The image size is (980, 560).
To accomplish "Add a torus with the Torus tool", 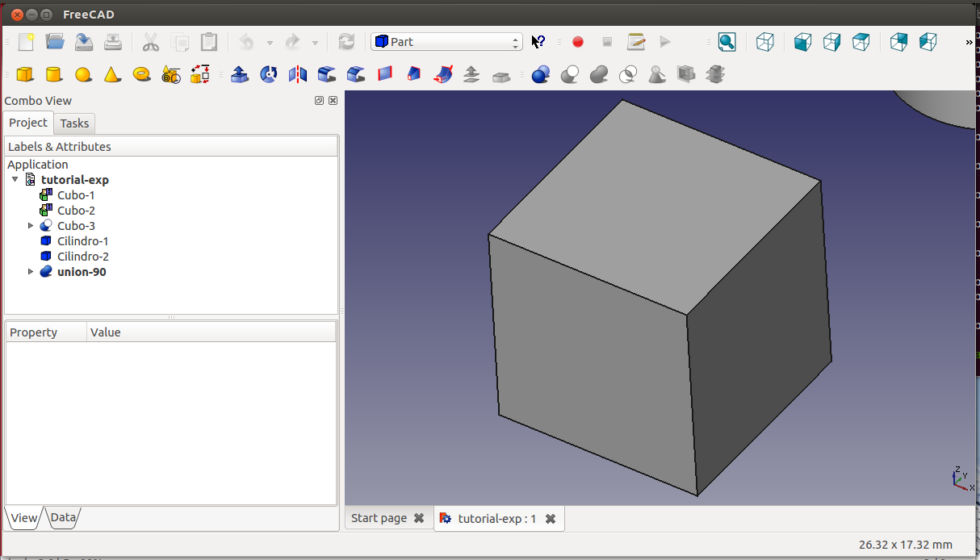I will coord(141,75).
